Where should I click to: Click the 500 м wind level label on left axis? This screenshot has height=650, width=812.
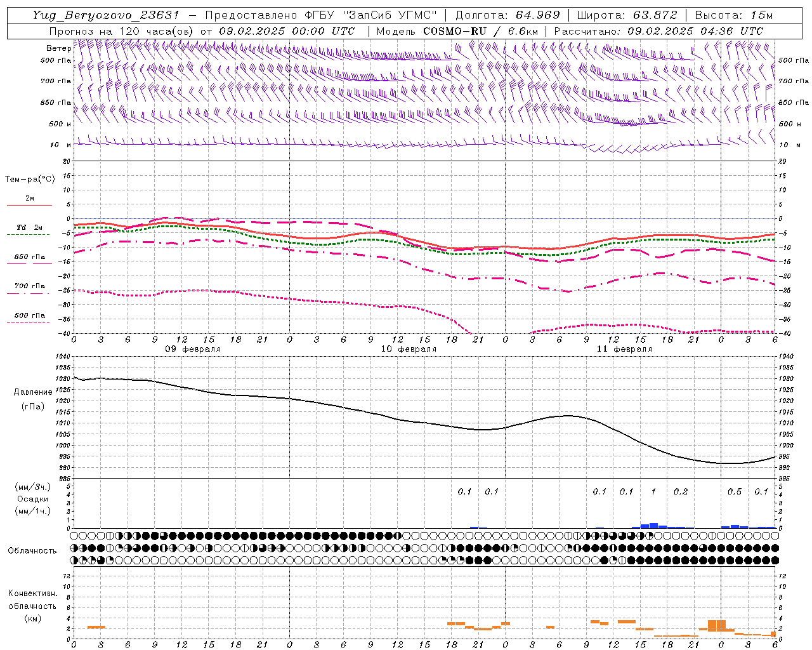[x=60, y=124]
